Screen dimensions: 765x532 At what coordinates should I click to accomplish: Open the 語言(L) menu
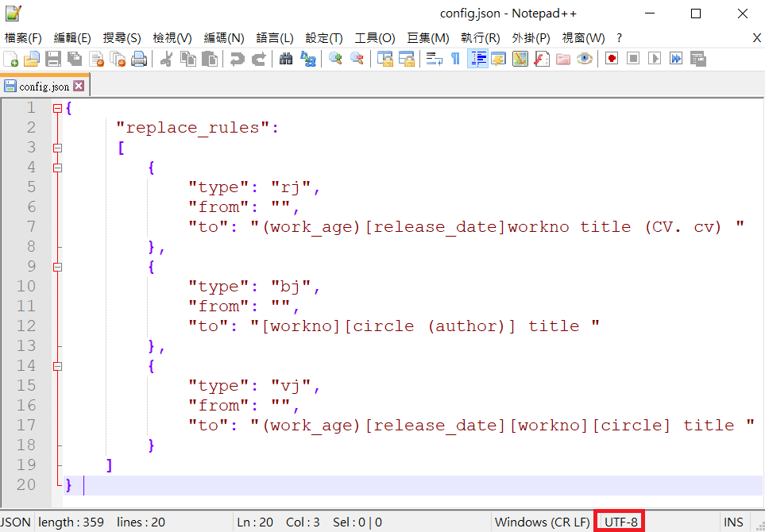[274, 37]
